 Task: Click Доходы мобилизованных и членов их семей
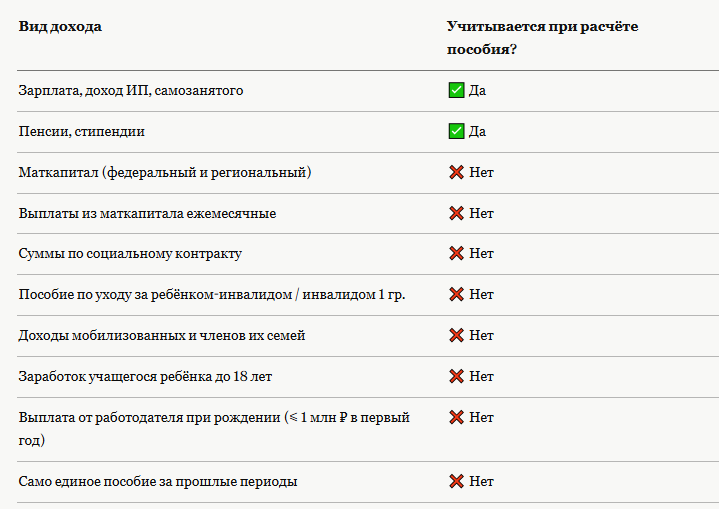(162, 336)
